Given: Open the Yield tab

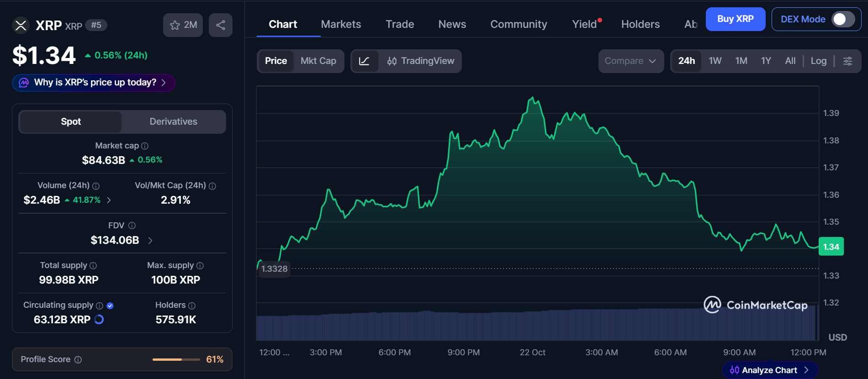Looking at the screenshot, I should click(585, 24).
